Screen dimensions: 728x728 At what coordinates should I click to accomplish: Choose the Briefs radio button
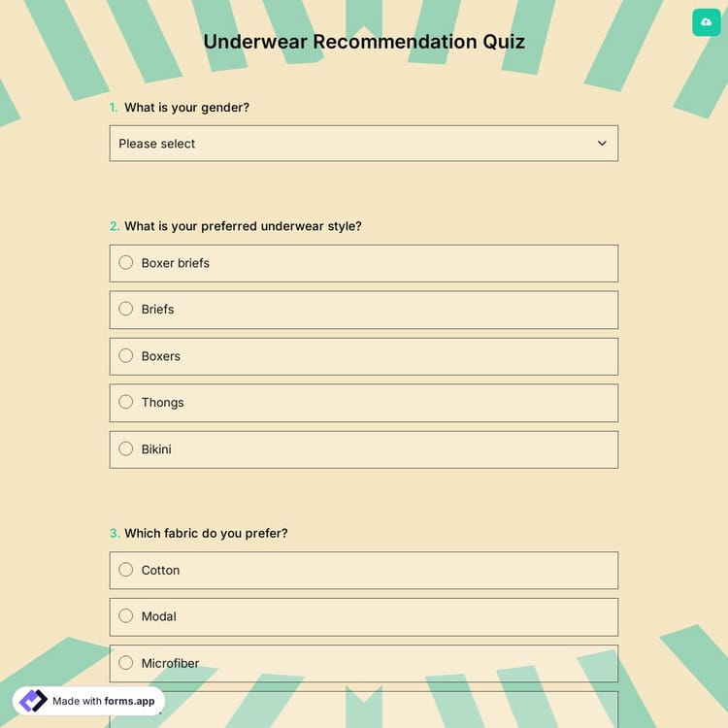coord(126,309)
